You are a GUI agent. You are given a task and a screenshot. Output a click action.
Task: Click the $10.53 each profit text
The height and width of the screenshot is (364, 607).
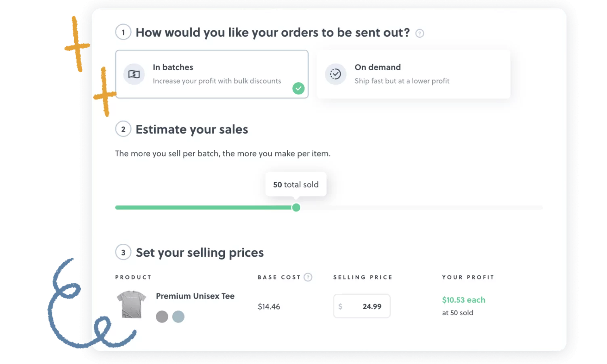pos(464,300)
